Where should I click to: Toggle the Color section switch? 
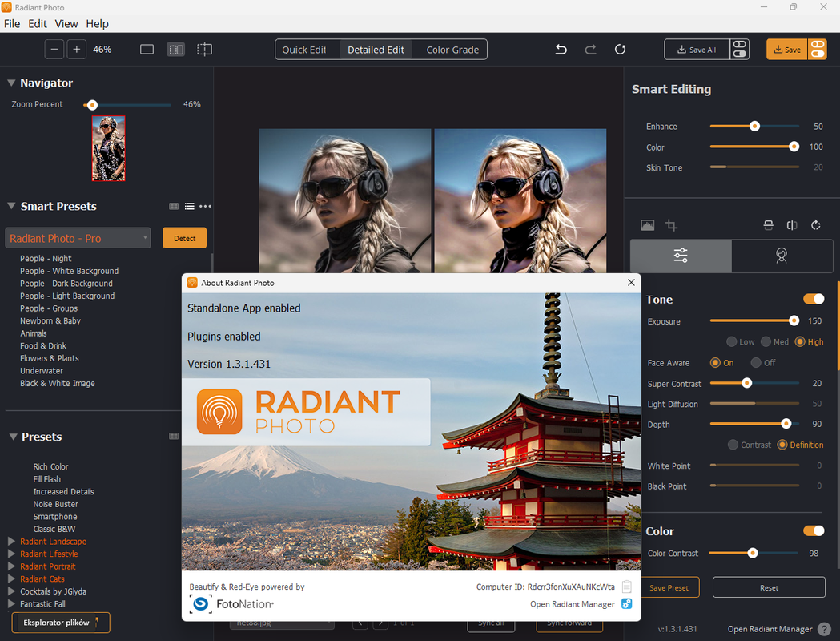coord(814,530)
